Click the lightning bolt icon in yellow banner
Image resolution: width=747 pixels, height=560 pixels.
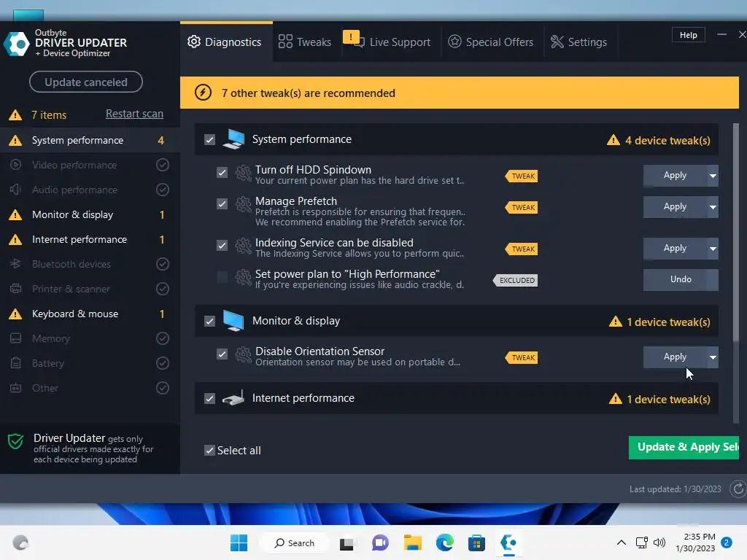point(203,93)
